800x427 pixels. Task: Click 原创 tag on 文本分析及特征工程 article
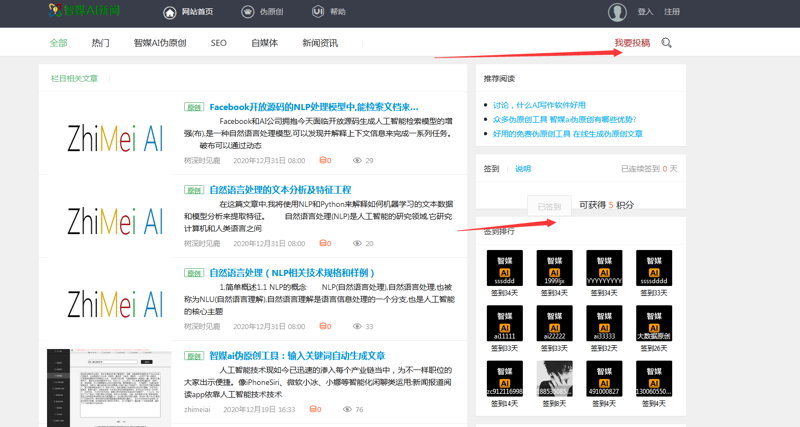click(194, 190)
